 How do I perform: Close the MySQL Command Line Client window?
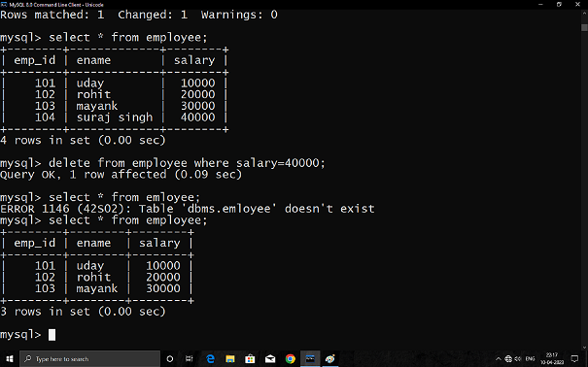tap(577, 5)
